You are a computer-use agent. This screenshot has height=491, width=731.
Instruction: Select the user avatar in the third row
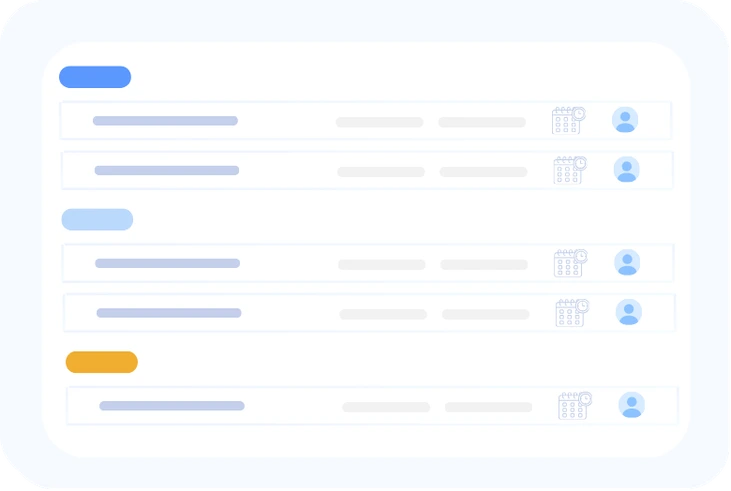tap(627, 263)
